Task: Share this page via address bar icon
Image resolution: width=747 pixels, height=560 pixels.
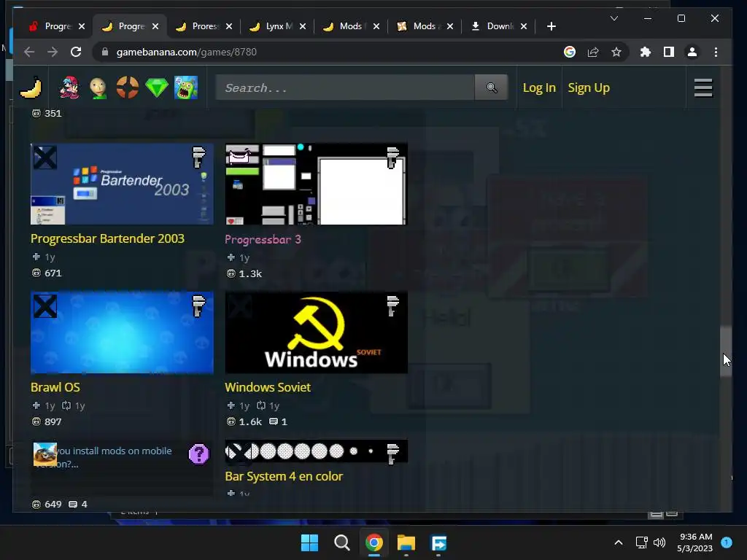Action: click(x=592, y=52)
